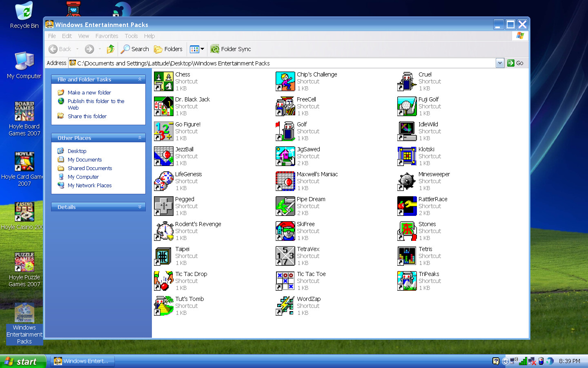Go to My Documents under Other Places

click(x=85, y=159)
